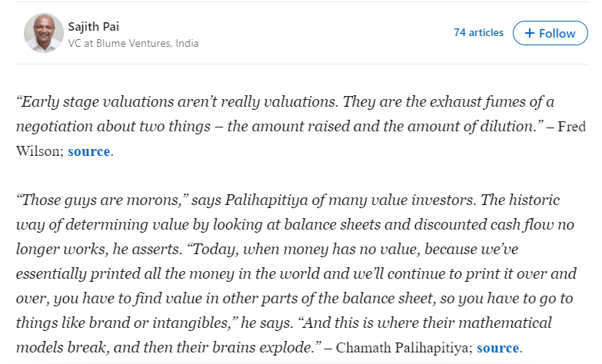Follow Sajith Pai
The height and width of the screenshot is (364, 602).
(x=550, y=33)
